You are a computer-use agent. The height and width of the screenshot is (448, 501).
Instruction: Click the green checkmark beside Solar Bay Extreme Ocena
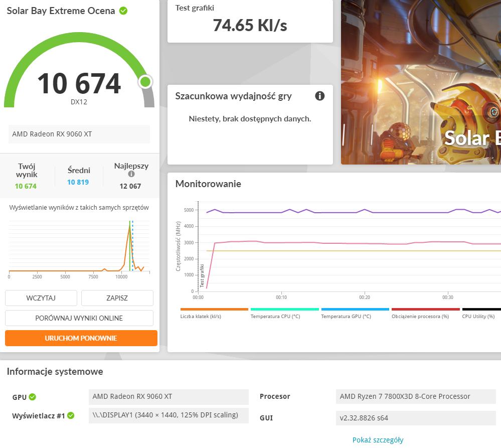[123, 11]
